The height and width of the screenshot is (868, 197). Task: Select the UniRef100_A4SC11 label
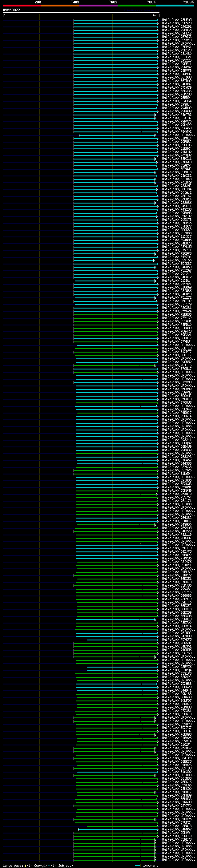click(x=177, y=206)
